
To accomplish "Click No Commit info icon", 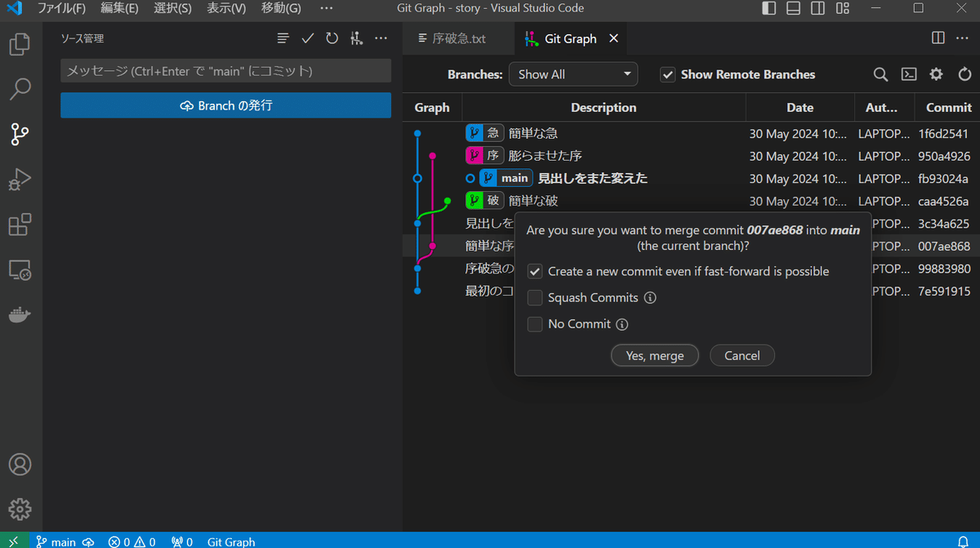I will pos(622,324).
